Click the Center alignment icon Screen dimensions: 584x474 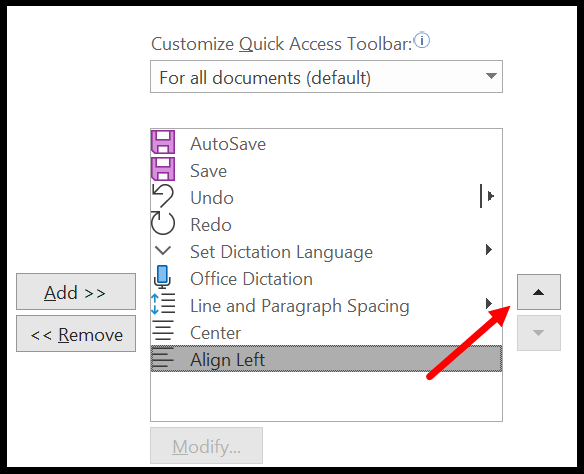click(x=163, y=331)
